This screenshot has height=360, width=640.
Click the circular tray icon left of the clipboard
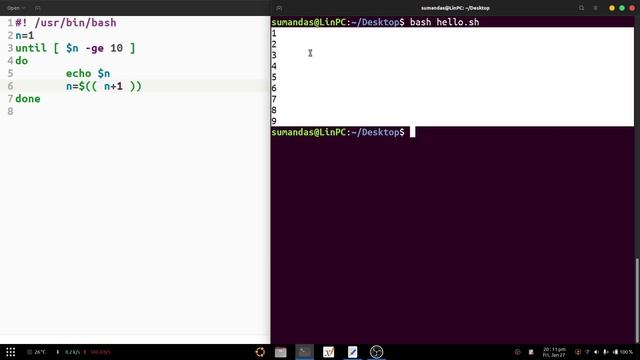pos(518,352)
